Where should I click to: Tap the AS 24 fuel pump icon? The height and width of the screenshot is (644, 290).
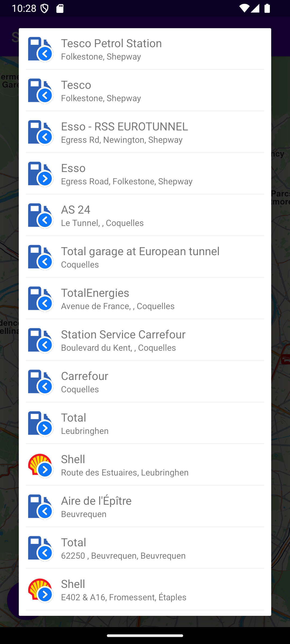tap(40, 215)
